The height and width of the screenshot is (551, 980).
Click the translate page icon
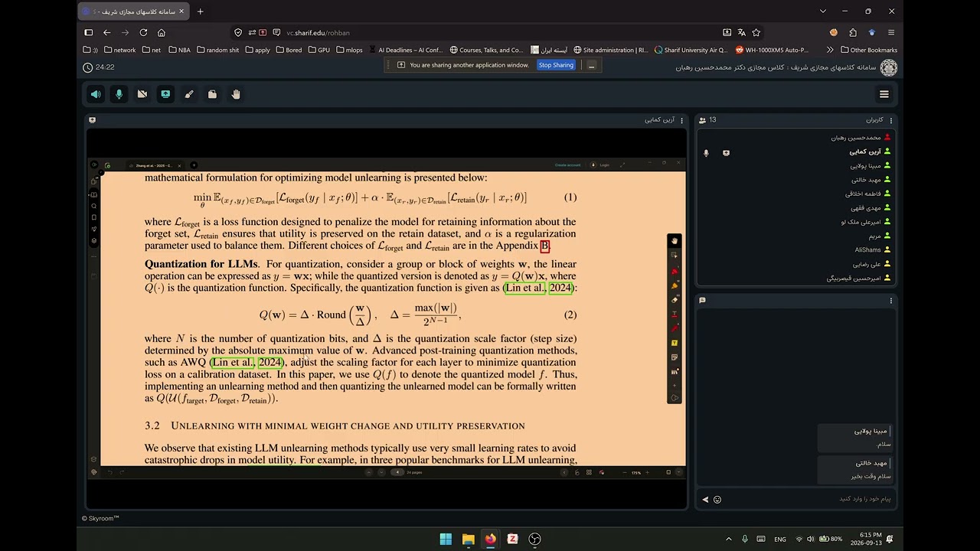pos(741,33)
